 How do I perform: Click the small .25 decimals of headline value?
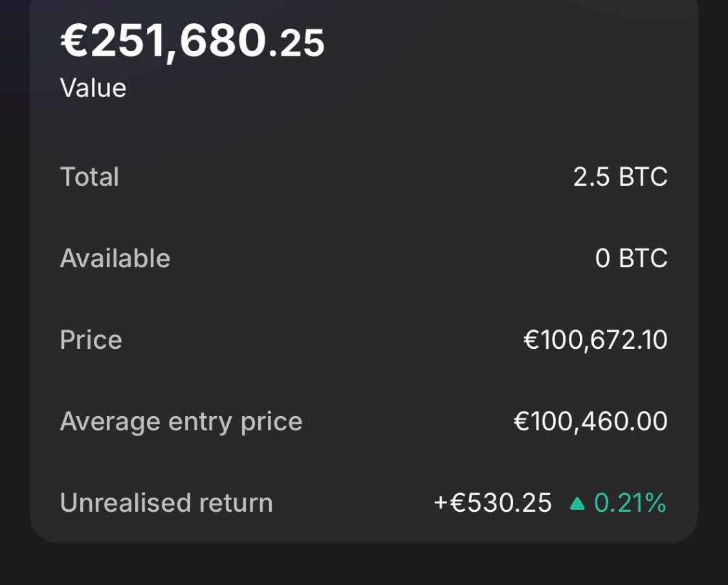tap(296, 44)
